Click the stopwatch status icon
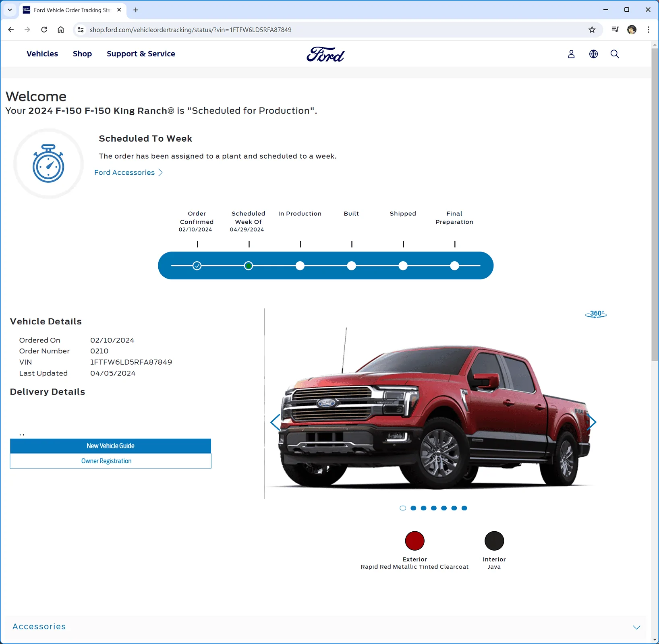Viewport: 659px width, 644px height. tap(48, 163)
